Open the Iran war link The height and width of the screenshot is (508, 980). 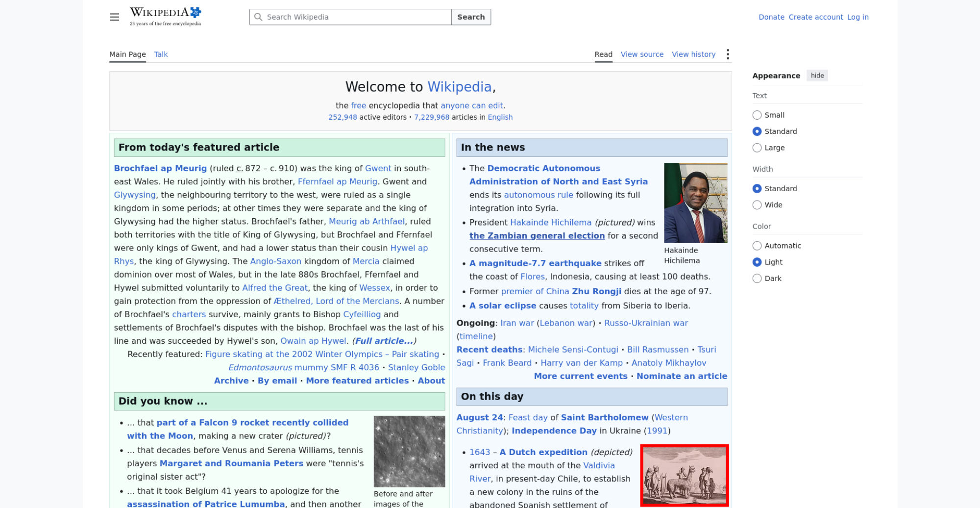point(517,323)
